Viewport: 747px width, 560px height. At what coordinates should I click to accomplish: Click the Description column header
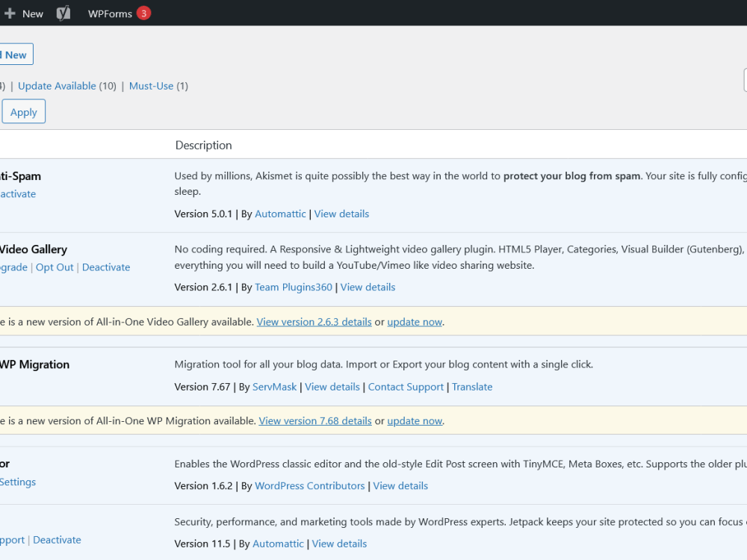click(x=203, y=146)
